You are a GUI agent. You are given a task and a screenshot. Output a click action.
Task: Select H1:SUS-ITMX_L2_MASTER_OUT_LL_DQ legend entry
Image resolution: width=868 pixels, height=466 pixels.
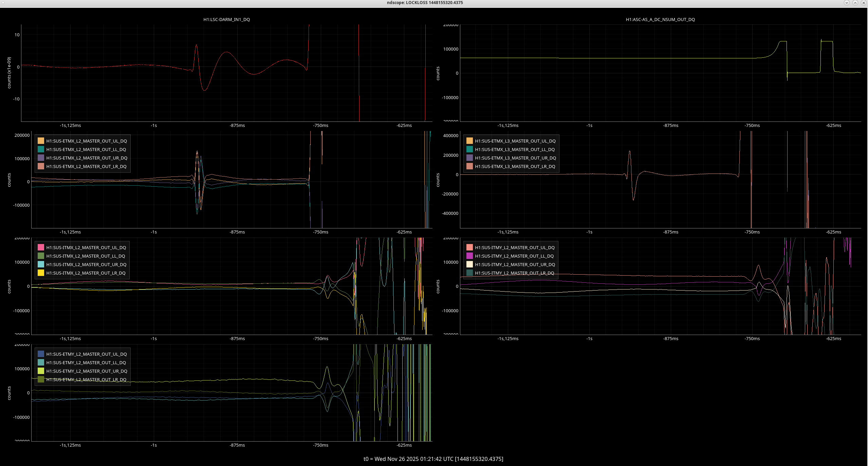86,256
